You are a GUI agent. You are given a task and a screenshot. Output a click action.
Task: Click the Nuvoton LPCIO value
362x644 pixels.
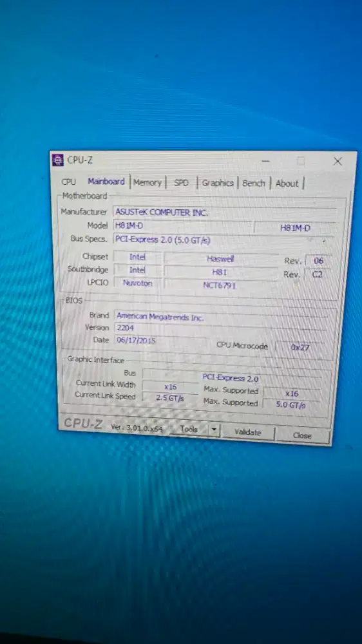pos(138,283)
